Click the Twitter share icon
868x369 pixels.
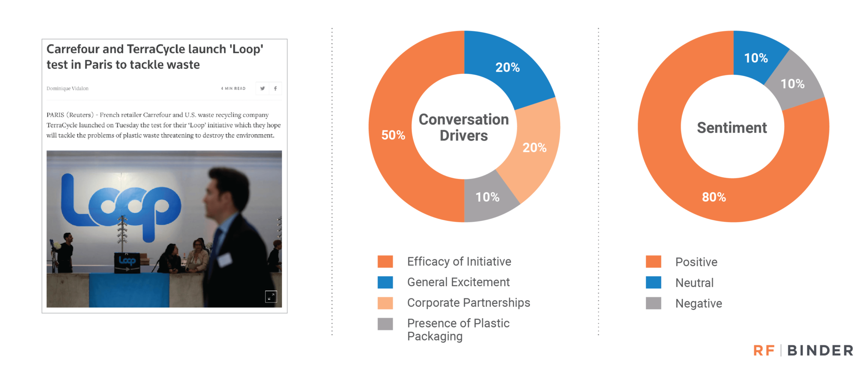(x=262, y=88)
